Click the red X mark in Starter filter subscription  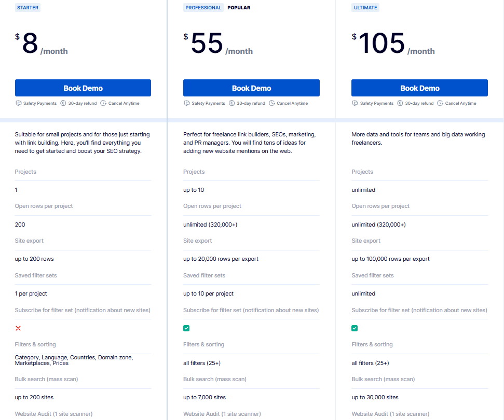(x=18, y=328)
